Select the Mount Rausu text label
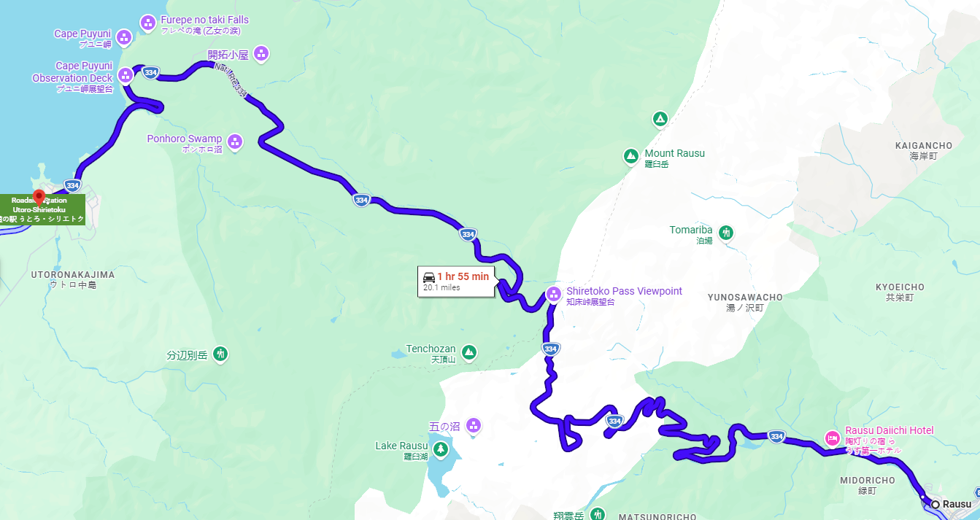This screenshot has width=980, height=520. [674, 153]
